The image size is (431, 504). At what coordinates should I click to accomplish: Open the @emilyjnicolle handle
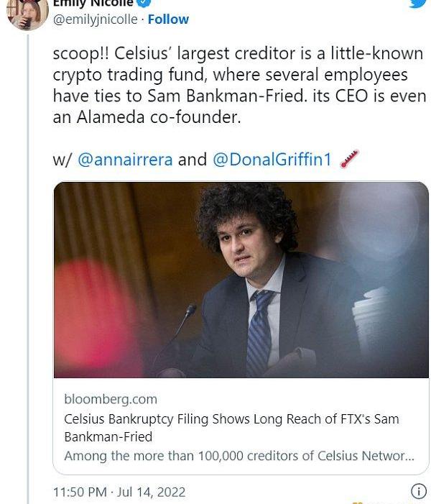coord(96,19)
